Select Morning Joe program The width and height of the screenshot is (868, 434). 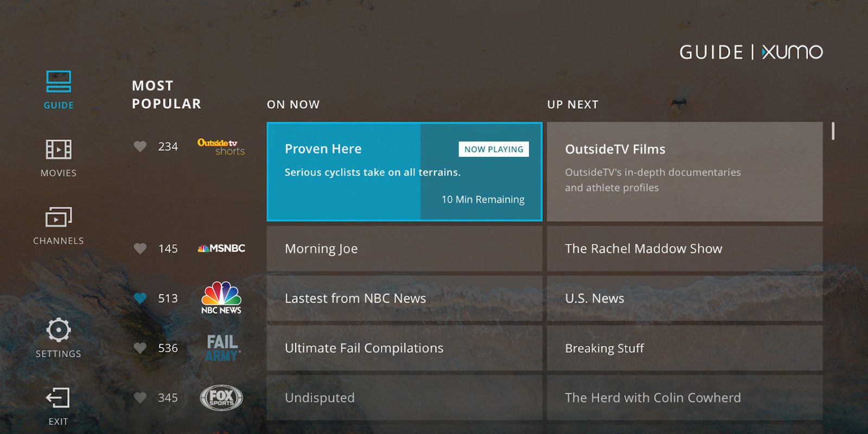(x=404, y=248)
